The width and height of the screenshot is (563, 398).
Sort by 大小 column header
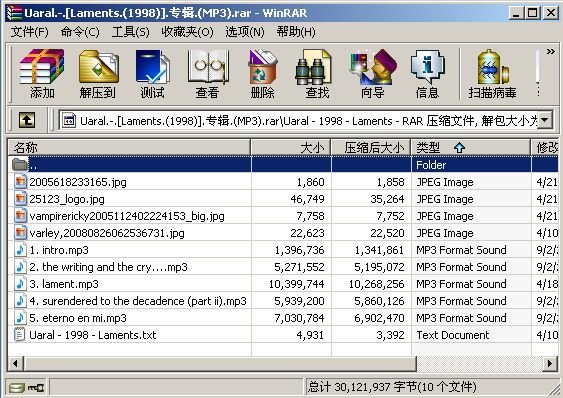pos(291,147)
